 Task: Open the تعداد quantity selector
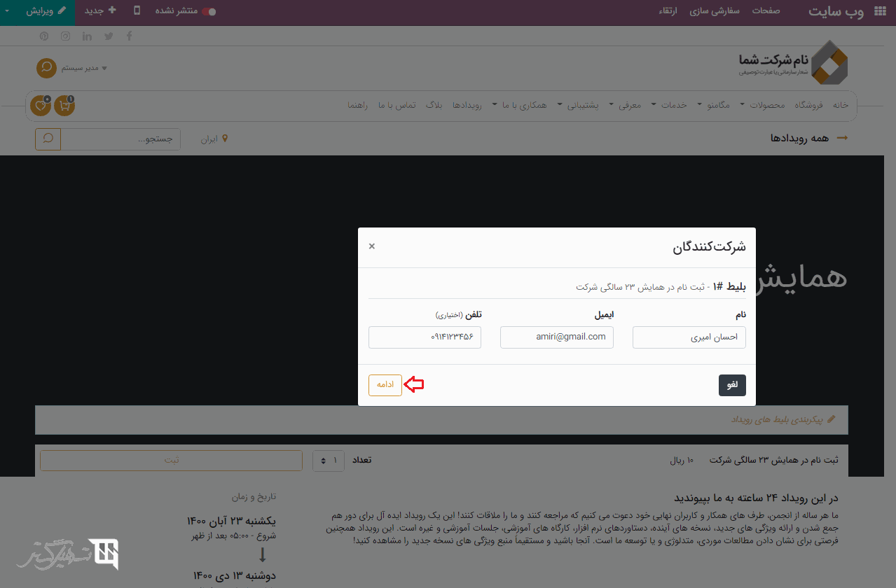(329, 460)
